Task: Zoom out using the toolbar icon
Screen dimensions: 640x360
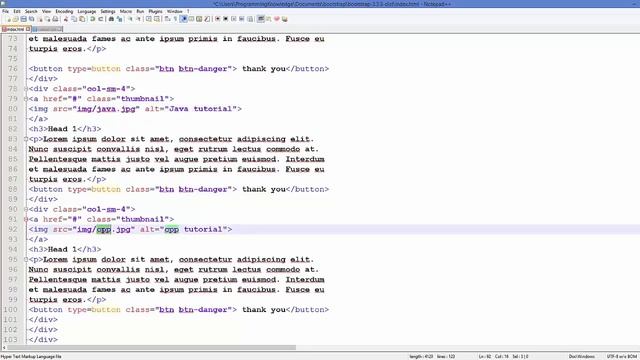Action: pos(139,19)
